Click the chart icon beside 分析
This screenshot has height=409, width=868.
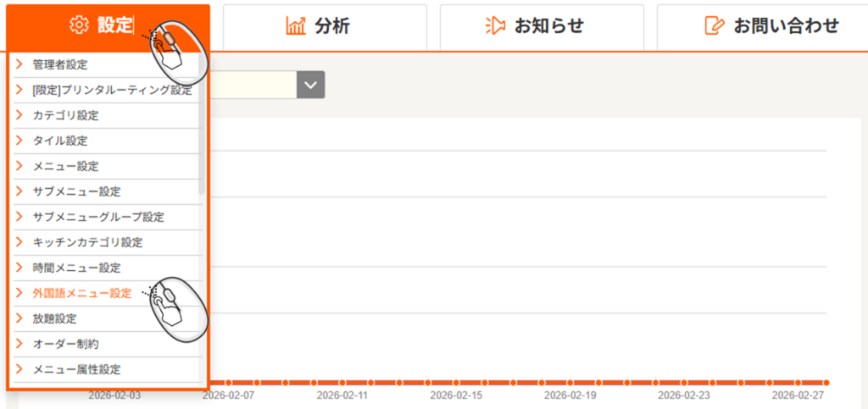[x=296, y=26]
